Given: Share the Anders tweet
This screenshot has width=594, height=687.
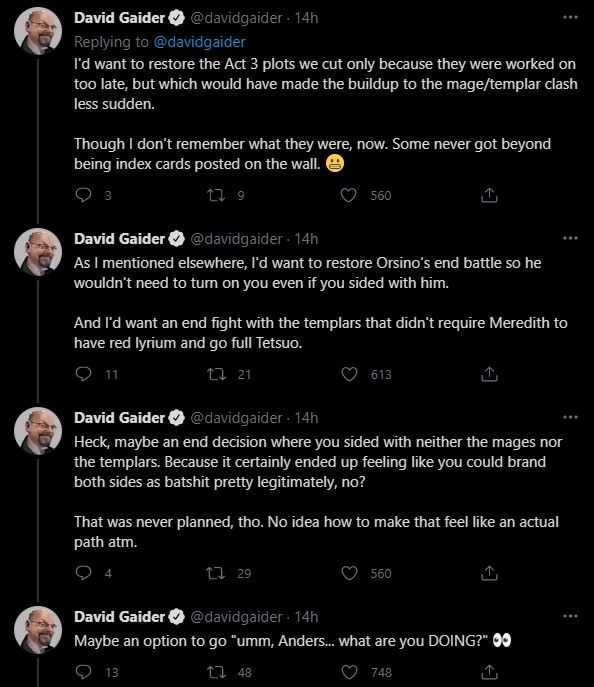Looking at the screenshot, I should (x=489, y=672).
